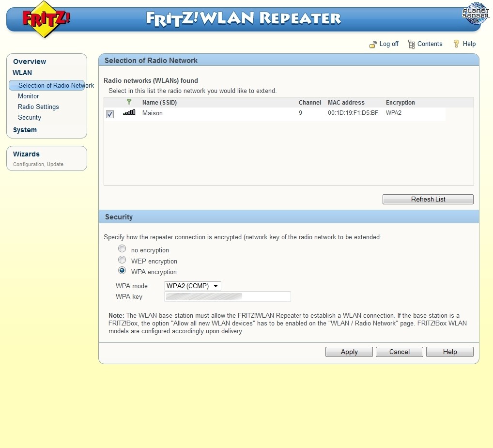Click the Contents tree icon

tap(411, 45)
